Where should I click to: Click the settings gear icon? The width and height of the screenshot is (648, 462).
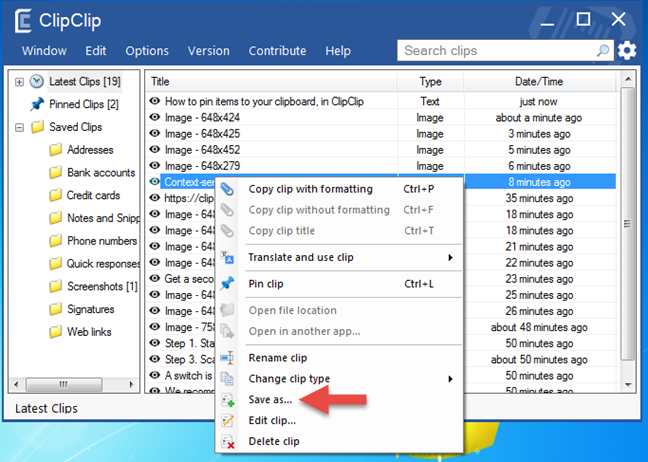point(627,51)
